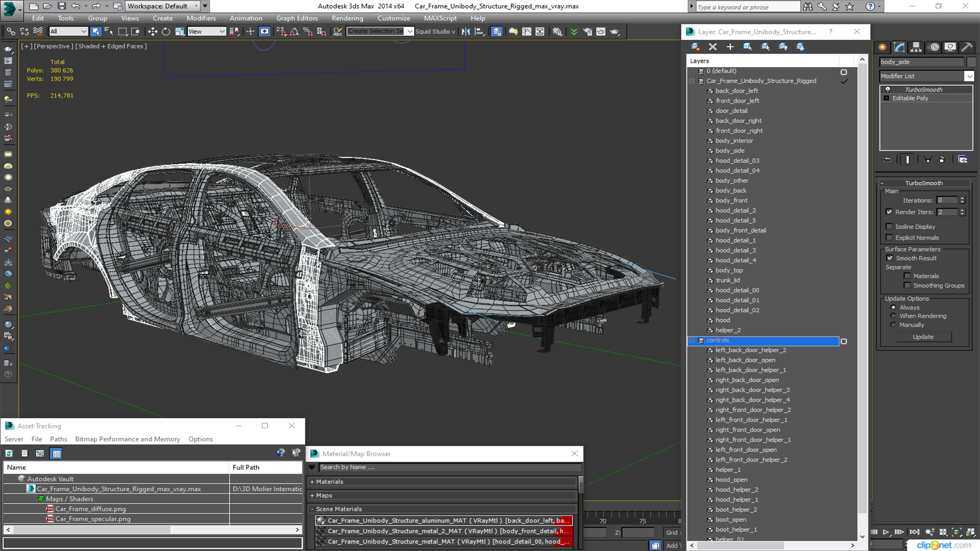Collapse the Car_Frame_Unibody_Structure_Rigged layer

692,81
